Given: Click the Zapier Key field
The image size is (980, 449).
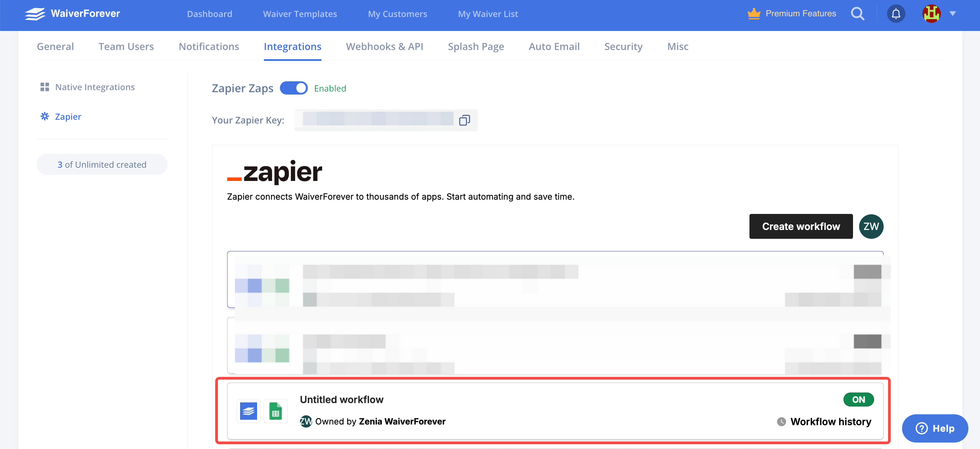Looking at the screenshot, I should pyautogui.click(x=378, y=120).
